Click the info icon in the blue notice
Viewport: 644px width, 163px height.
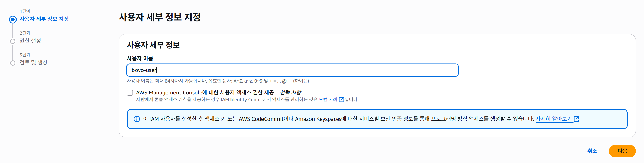coord(137,119)
